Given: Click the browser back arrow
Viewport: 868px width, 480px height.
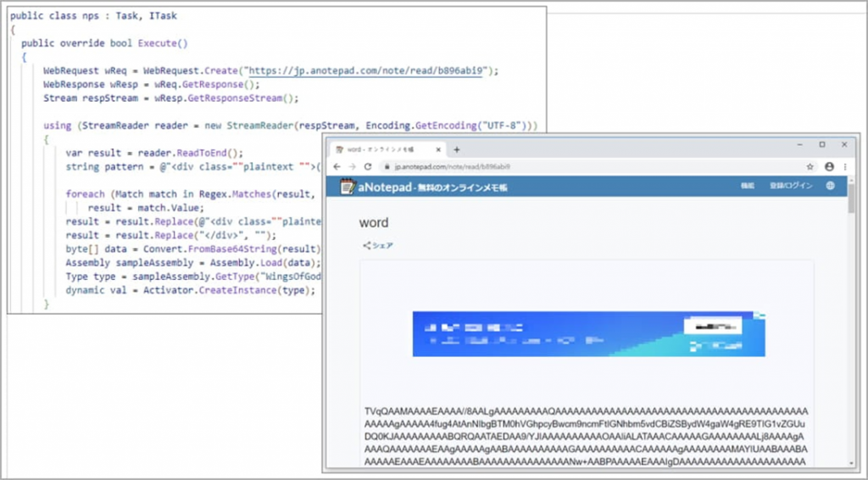Looking at the screenshot, I should pyautogui.click(x=336, y=167).
